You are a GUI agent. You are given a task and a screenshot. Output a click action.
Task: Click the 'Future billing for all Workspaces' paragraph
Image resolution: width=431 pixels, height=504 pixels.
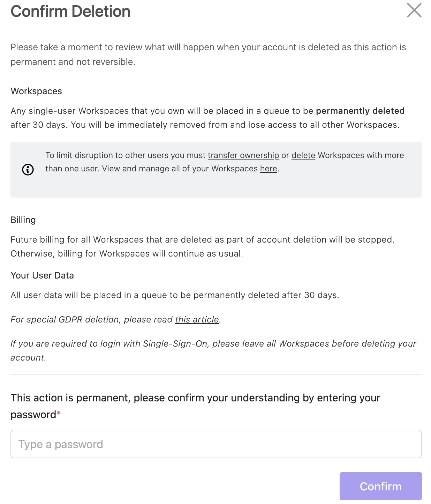coord(202,240)
